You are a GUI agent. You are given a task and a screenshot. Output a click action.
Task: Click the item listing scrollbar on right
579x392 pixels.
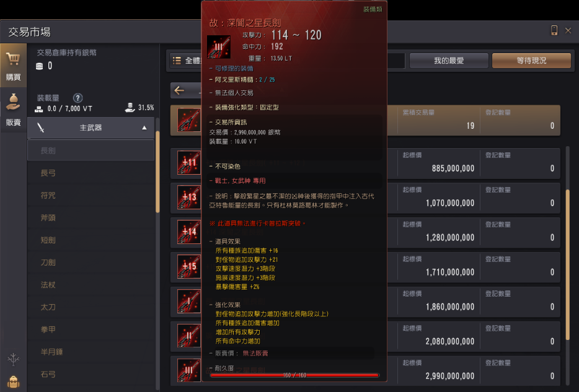568,265
